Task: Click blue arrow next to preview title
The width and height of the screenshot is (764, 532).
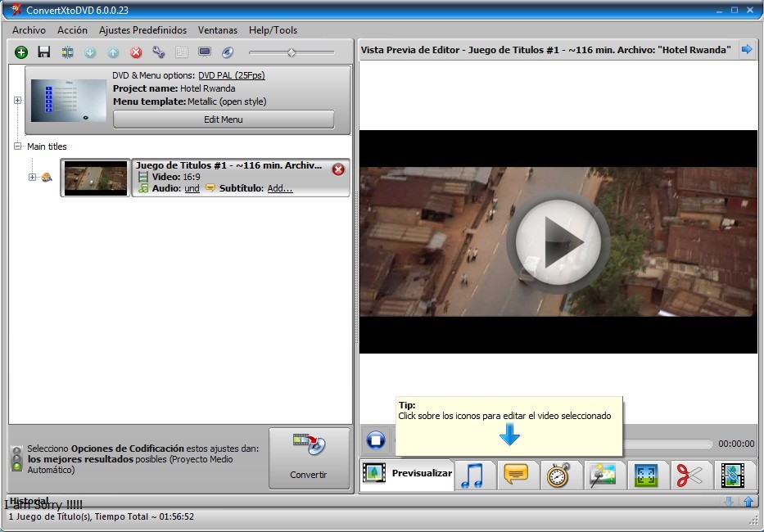Action: 747,49
